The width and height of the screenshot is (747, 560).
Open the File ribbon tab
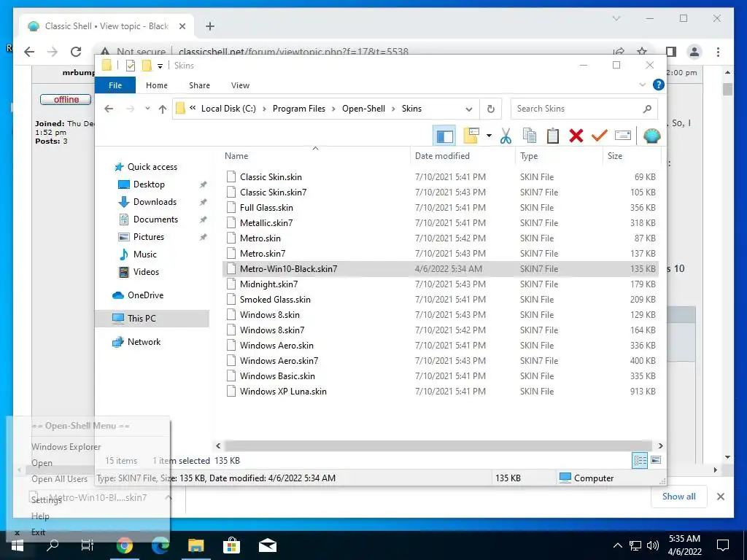[x=115, y=85]
